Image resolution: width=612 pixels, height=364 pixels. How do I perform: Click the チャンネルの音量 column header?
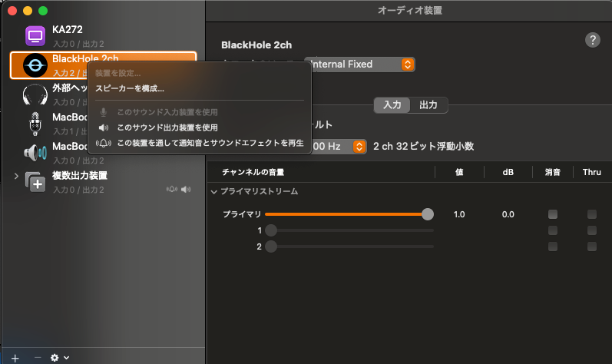[253, 172]
